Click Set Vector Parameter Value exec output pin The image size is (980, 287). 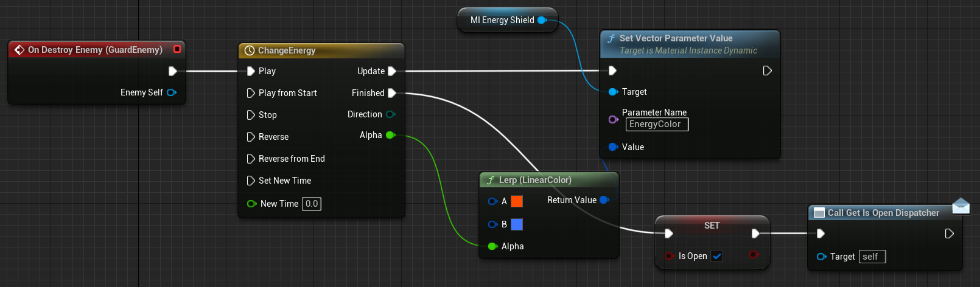(767, 71)
